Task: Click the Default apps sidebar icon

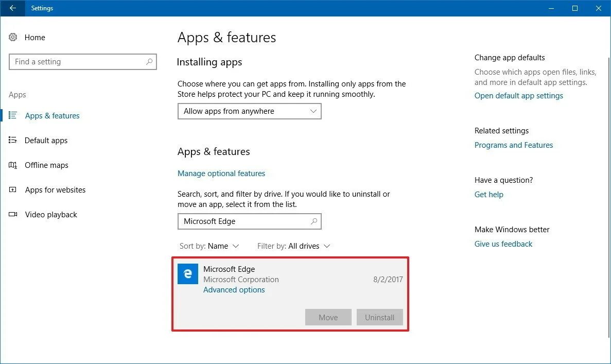Action: pyautogui.click(x=13, y=140)
